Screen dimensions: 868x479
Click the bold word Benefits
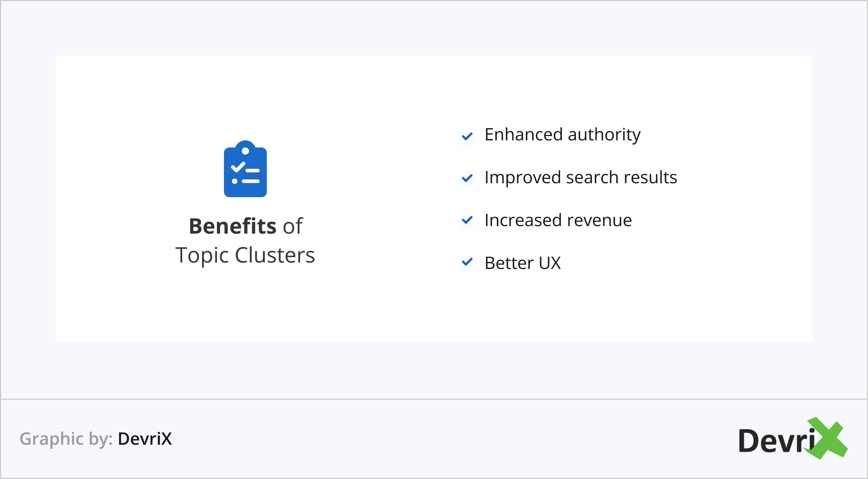click(x=233, y=226)
